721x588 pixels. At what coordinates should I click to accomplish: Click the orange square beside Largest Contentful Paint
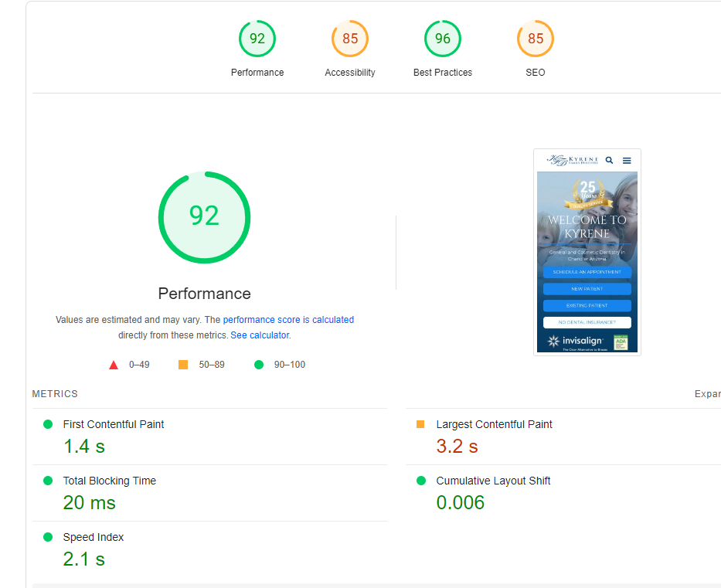(x=420, y=424)
